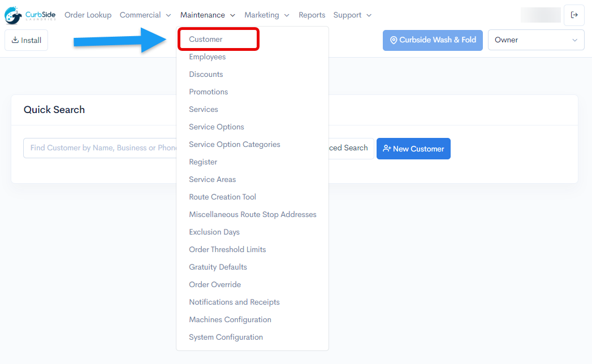Viewport: 592px width, 364px height.
Task: Open the Discounts menu item
Action: (206, 75)
